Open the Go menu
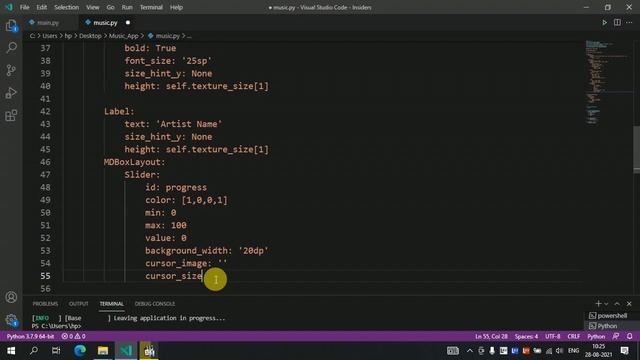This screenshot has height=360, width=640. coord(111,7)
